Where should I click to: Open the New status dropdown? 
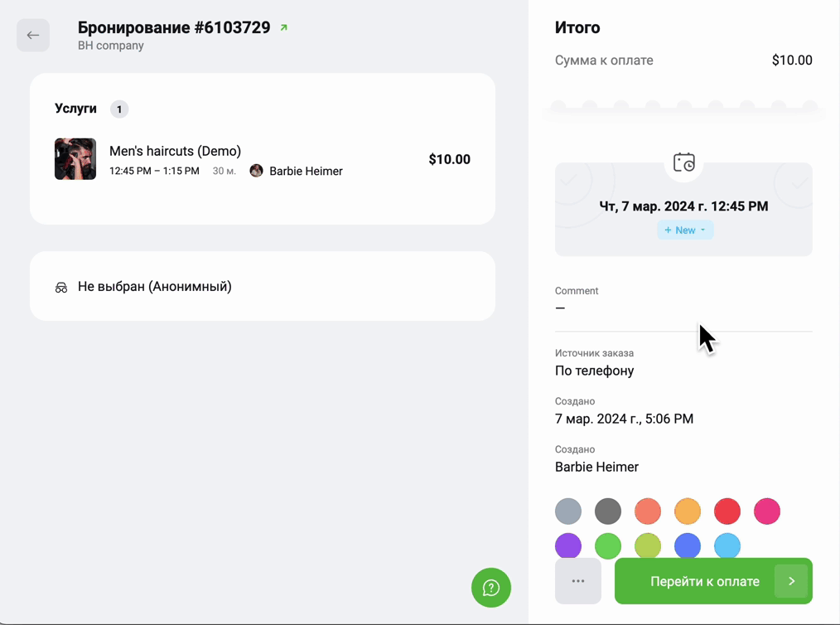pos(685,230)
